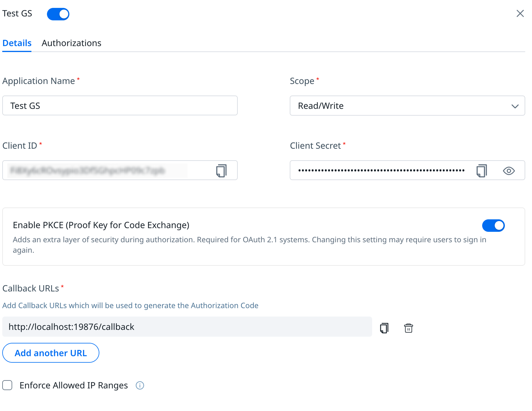Click Add another URL button
This screenshot has height=411, width=532.
click(x=51, y=353)
